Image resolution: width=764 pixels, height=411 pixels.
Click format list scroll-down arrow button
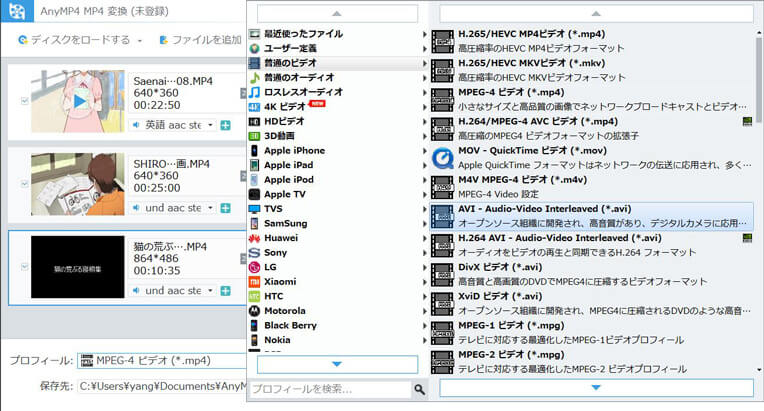[596, 388]
